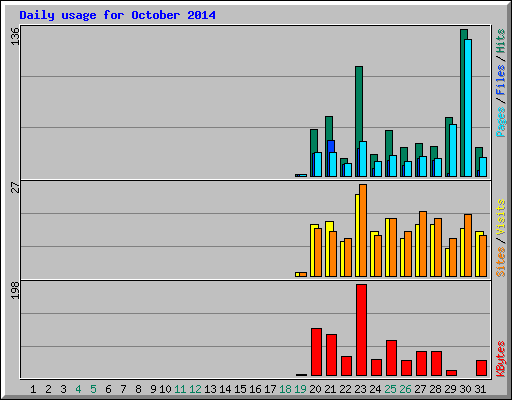Image resolution: width=512 pixels, height=400 pixels.
Task: Select the red KBytes bar for day 20
Action: [x=316, y=352]
